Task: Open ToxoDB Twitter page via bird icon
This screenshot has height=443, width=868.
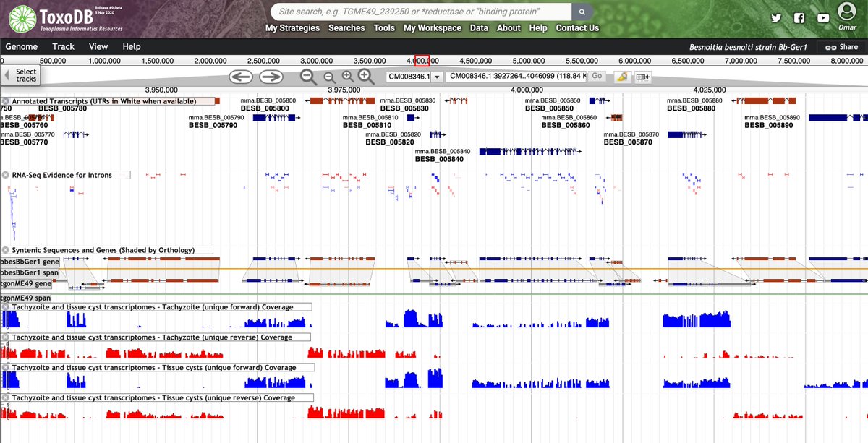Action: (775, 17)
